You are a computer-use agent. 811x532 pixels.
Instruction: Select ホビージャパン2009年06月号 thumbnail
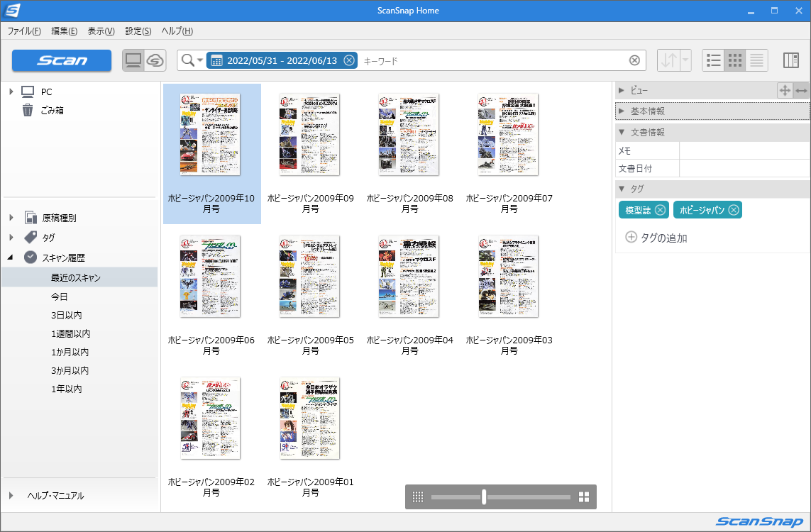211,276
